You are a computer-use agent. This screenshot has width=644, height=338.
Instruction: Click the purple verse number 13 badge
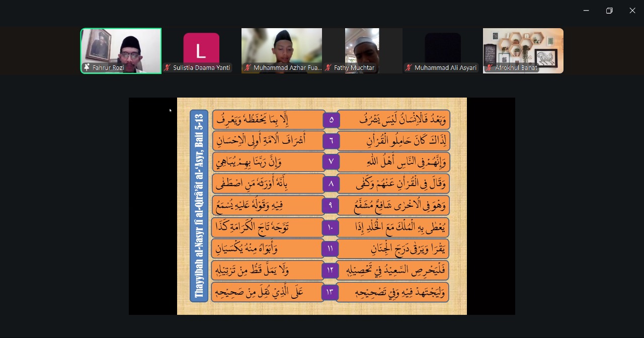coord(331,292)
